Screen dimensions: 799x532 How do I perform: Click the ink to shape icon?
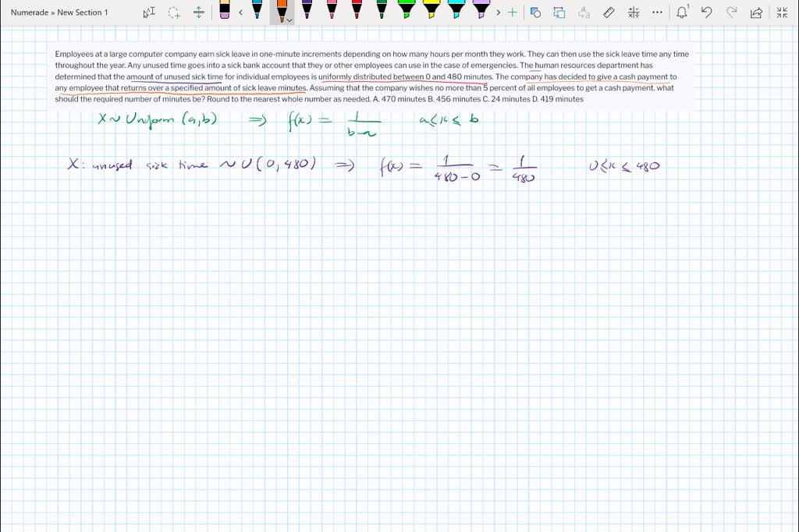pos(559,12)
